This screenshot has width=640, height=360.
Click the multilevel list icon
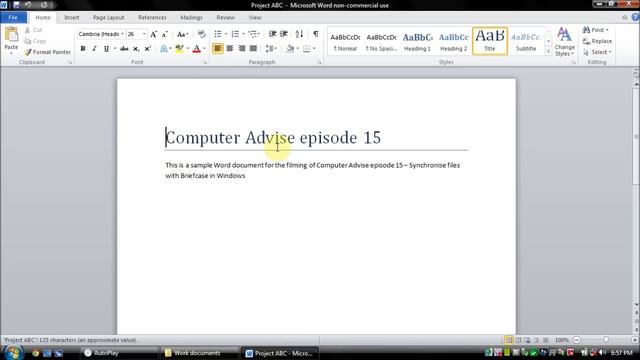(x=252, y=34)
